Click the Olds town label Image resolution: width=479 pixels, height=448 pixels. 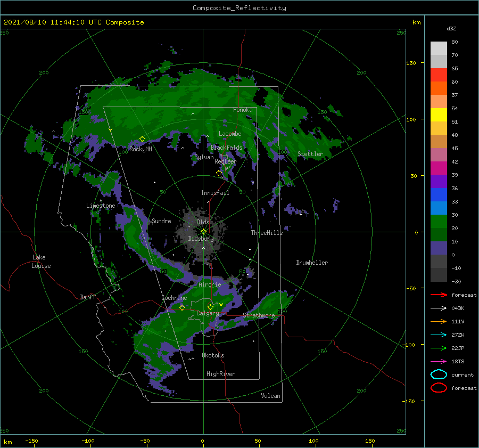click(203, 222)
